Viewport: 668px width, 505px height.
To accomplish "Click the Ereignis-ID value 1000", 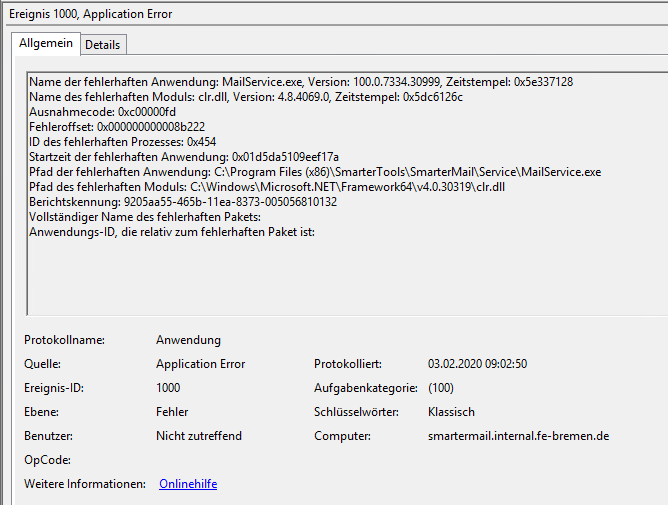I will (x=169, y=388).
